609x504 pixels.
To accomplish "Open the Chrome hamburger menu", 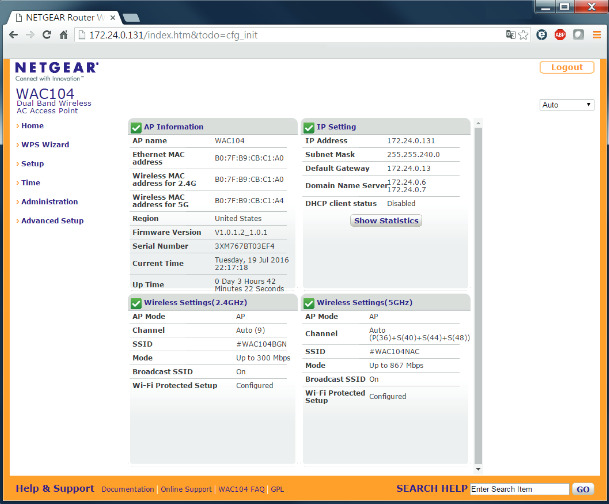I will pos(597,35).
